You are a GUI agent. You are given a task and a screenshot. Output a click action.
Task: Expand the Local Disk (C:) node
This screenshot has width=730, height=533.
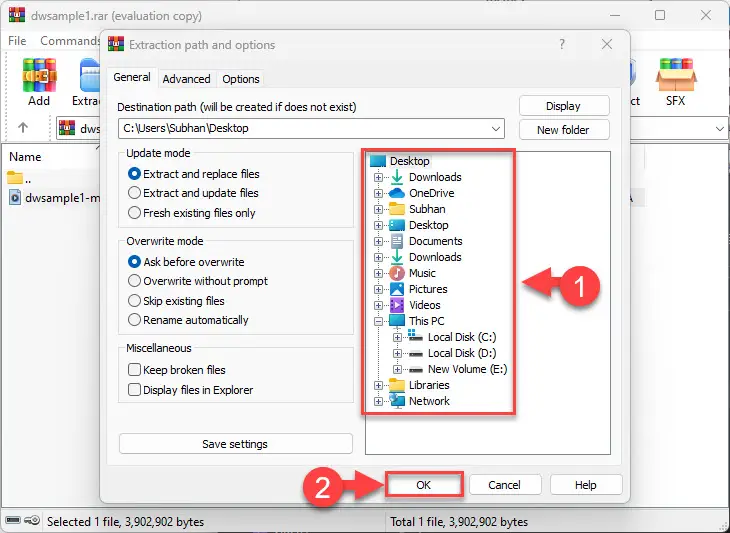pyautogui.click(x=397, y=337)
